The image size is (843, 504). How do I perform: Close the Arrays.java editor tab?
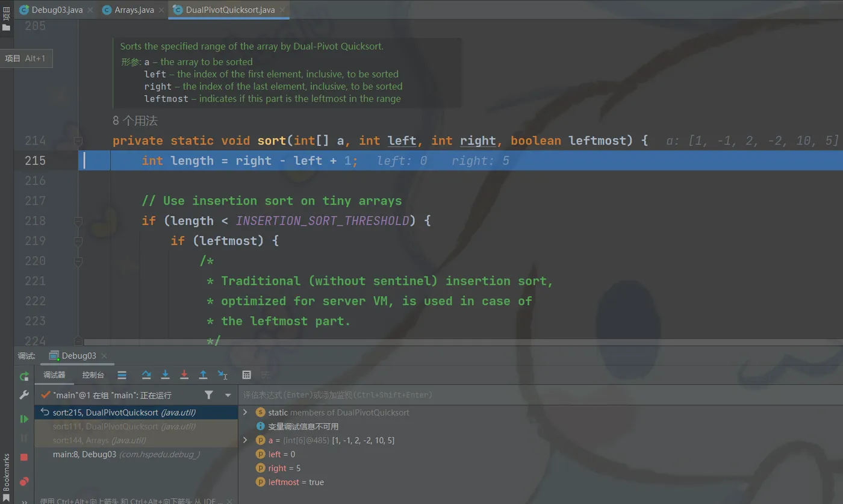161,10
